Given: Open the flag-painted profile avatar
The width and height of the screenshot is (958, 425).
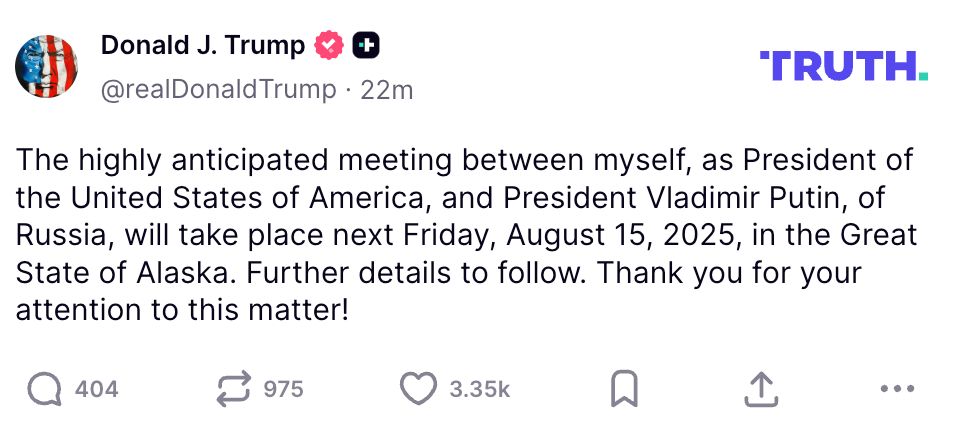Looking at the screenshot, I should (x=47, y=66).
